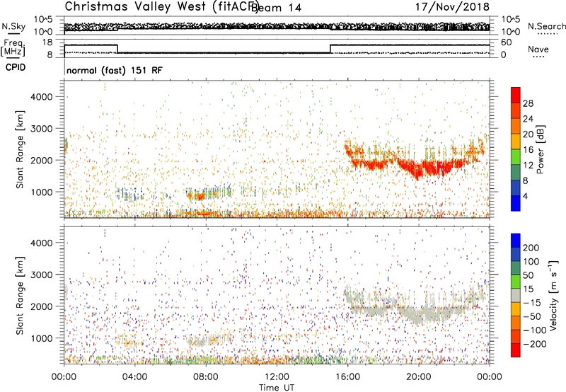Select the 'N.Search' legend label
566x392 pixels.
pos(546,26)
